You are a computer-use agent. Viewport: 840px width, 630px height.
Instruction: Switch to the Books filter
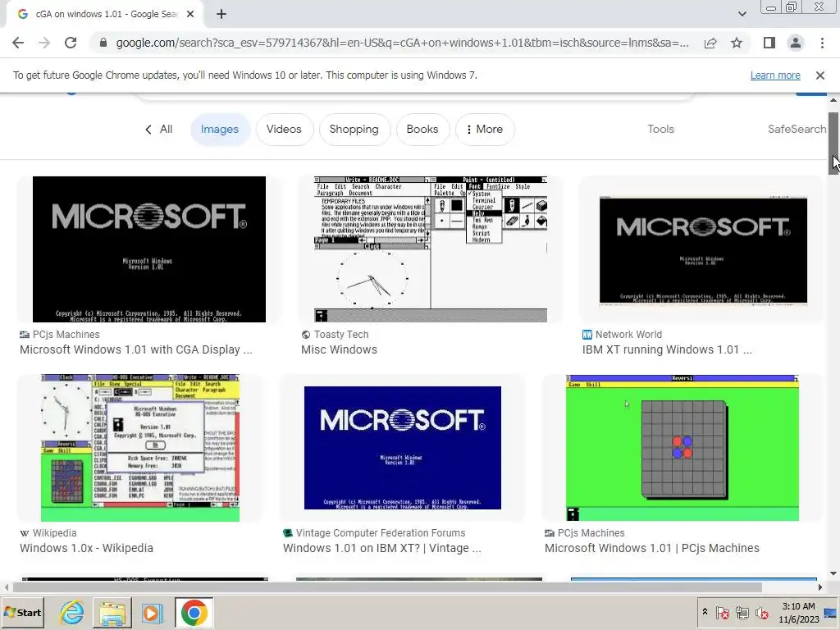[422, 129]
